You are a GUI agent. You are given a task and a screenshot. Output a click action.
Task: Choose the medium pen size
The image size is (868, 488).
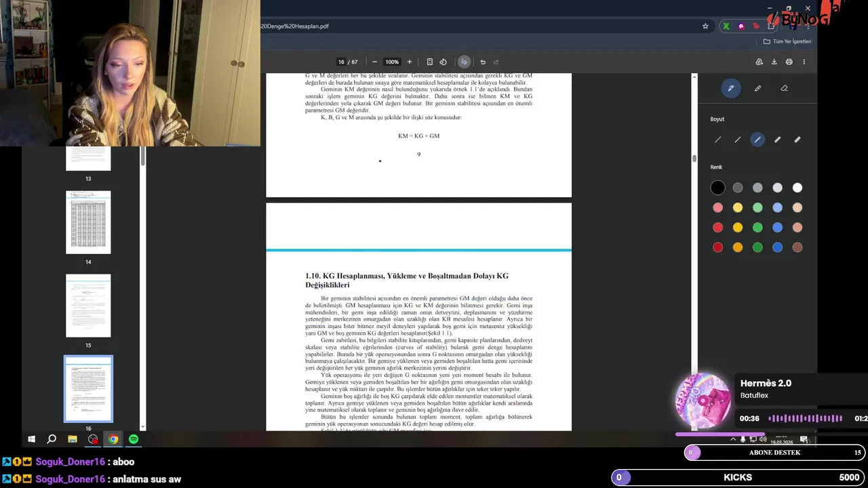[757, 140]
